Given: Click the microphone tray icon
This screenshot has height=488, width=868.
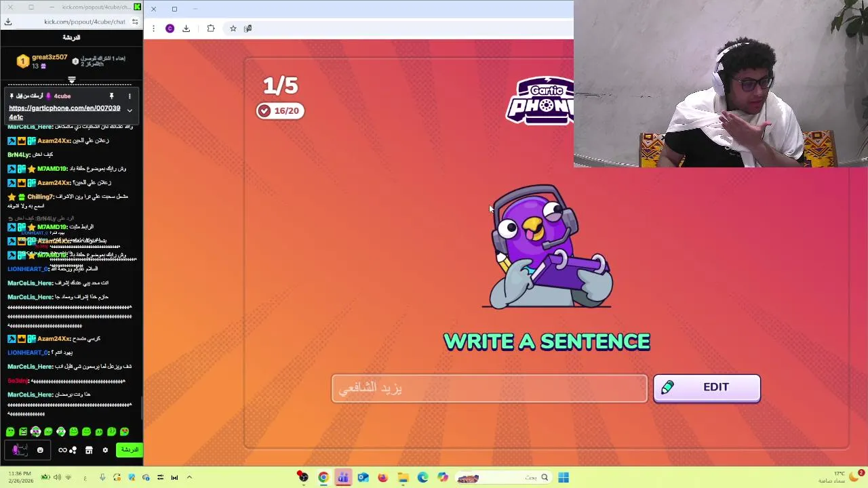Looking at the screenshot, I should coord(102,478).
